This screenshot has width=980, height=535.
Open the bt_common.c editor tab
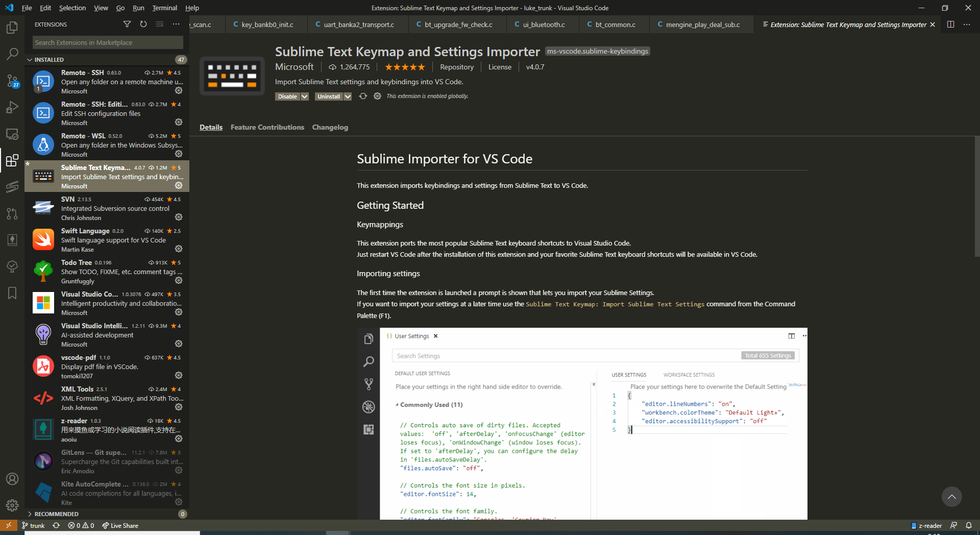click(614, 25)
